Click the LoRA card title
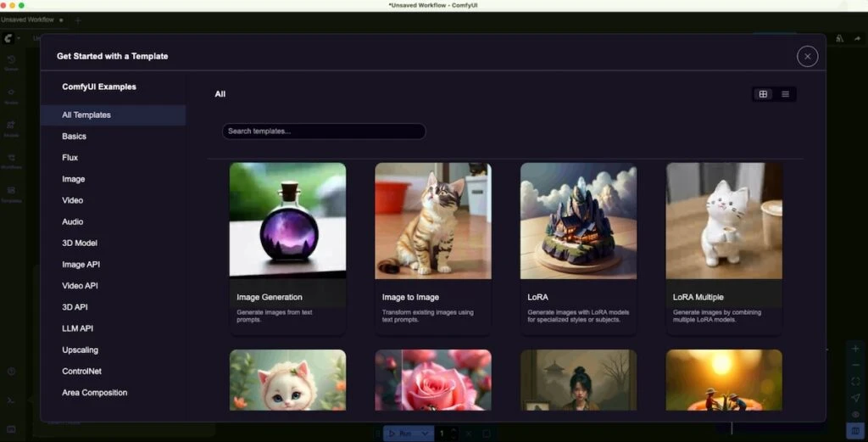 537,298
